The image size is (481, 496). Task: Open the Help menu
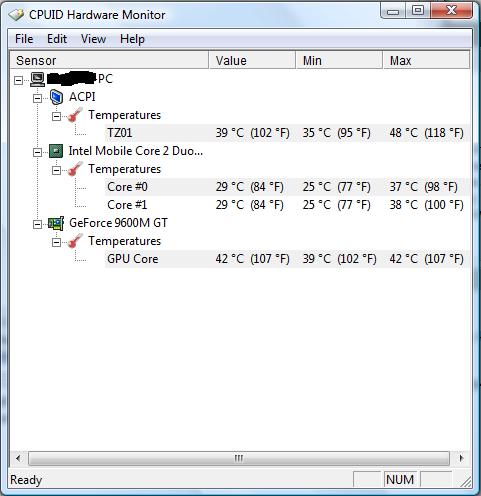[x=132, y=39]
